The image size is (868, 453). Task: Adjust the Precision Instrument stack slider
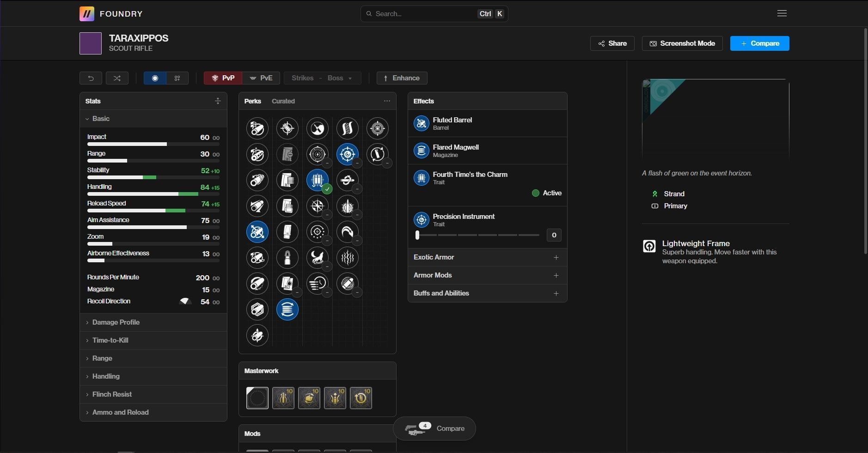(x=417, y=235)
